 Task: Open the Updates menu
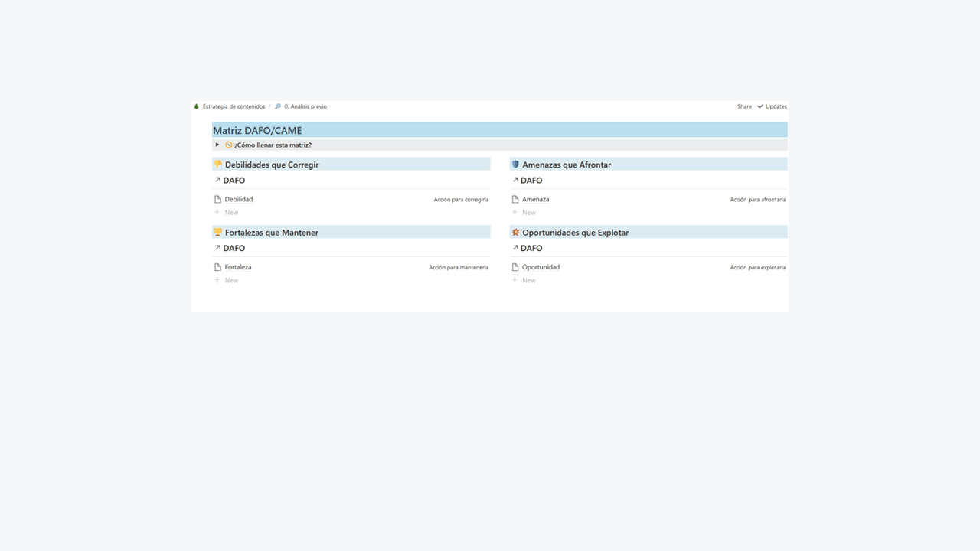click(772, 106)
